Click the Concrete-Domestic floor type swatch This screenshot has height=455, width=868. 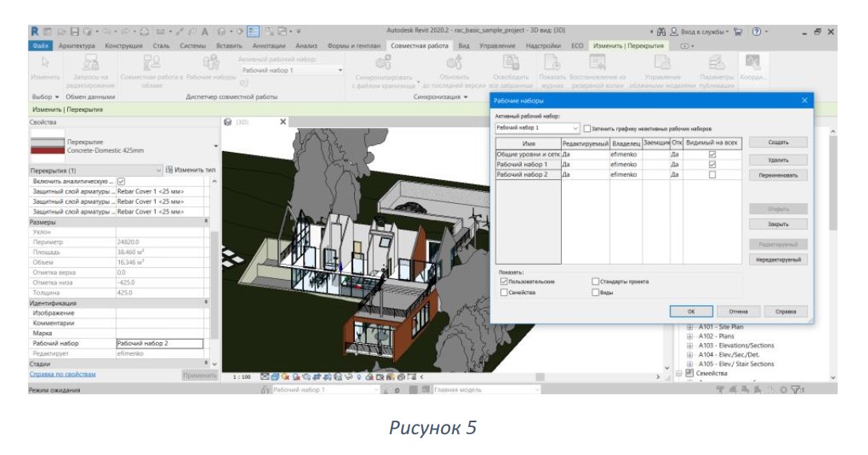[x=48, y=146]
